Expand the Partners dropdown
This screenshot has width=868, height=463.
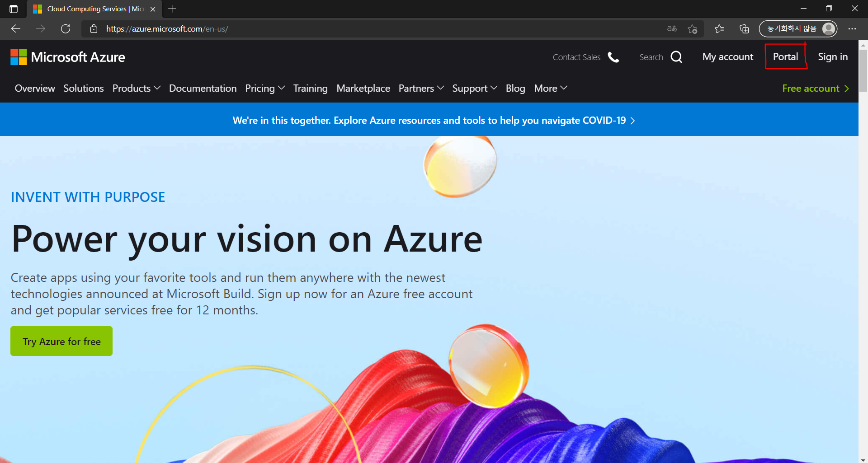click(421, 89)
